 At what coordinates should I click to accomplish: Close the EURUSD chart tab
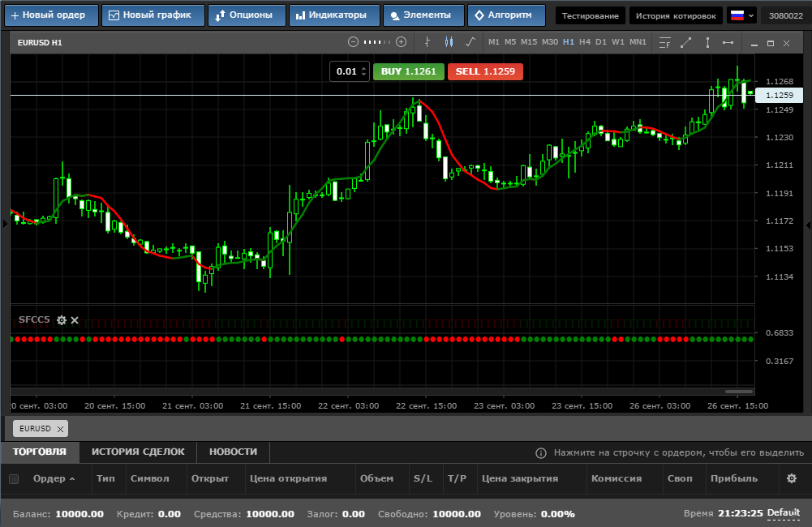click(x=60, y=429)
